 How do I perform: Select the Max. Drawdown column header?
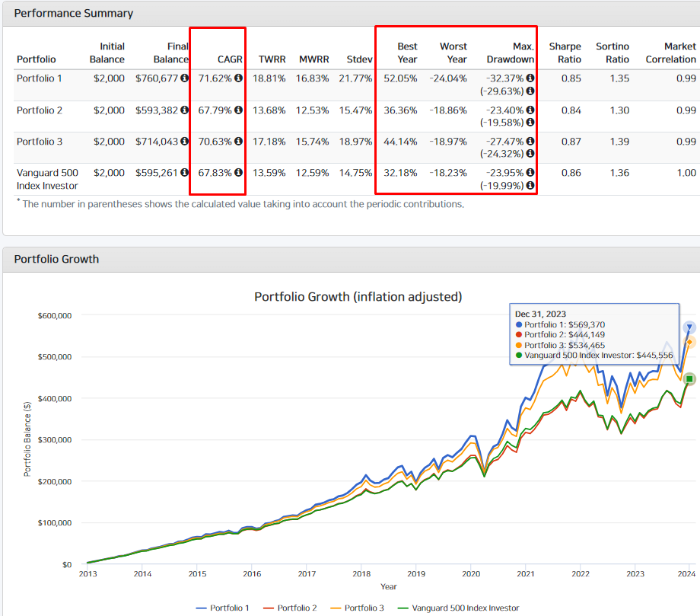(x=511, y=53)
